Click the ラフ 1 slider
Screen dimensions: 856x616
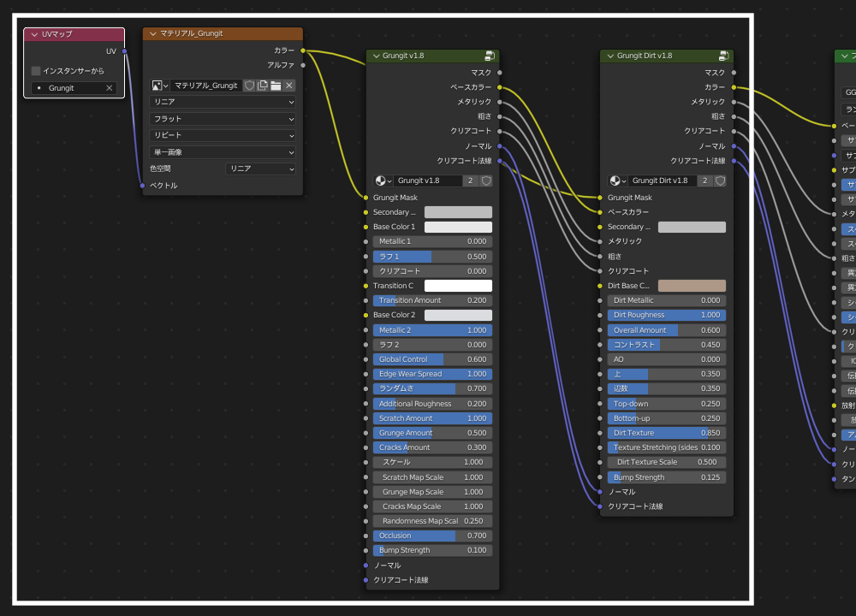[x=432, y=257]
